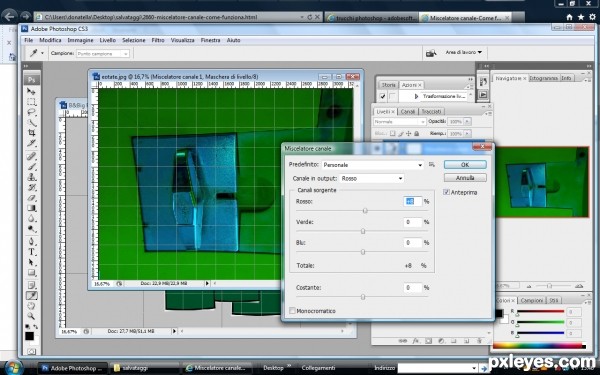Click the Windows Start button

point(14,367)
